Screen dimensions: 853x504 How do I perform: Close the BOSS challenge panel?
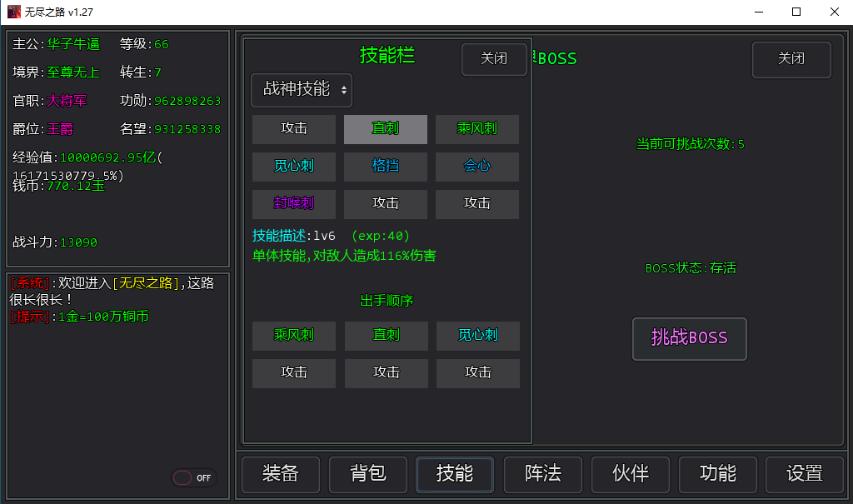(791, 59)
